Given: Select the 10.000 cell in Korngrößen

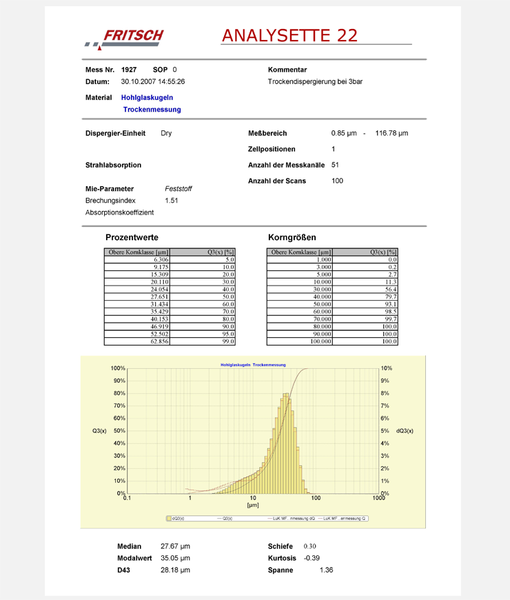Looking at the screenshot, I should tap(300, 282).
